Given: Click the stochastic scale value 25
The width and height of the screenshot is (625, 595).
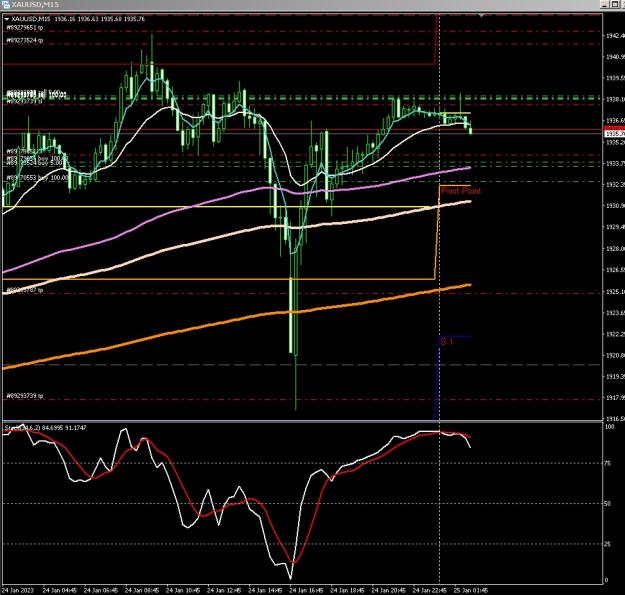Looking at the screenshot, I should (607, 544).
